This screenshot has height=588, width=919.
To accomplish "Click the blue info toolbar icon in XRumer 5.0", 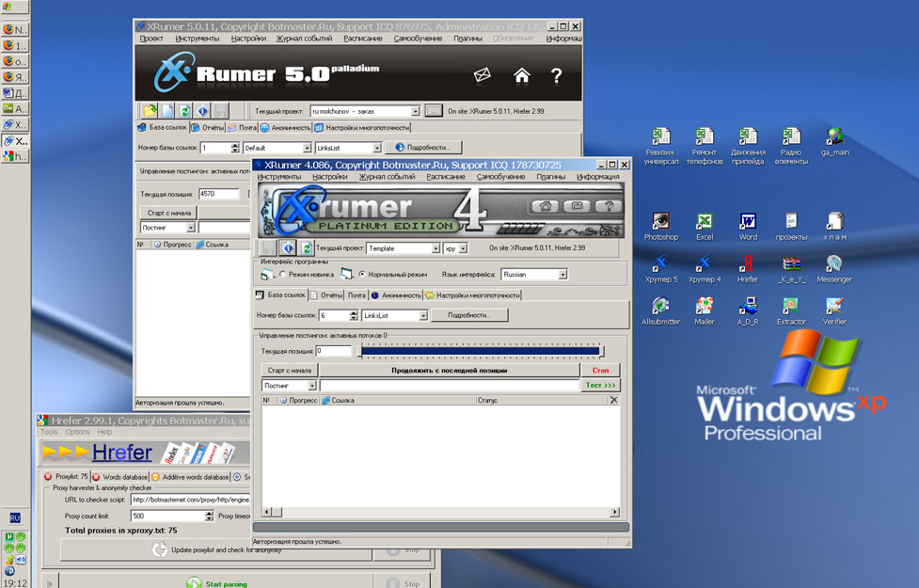I will tap(202, 111).
